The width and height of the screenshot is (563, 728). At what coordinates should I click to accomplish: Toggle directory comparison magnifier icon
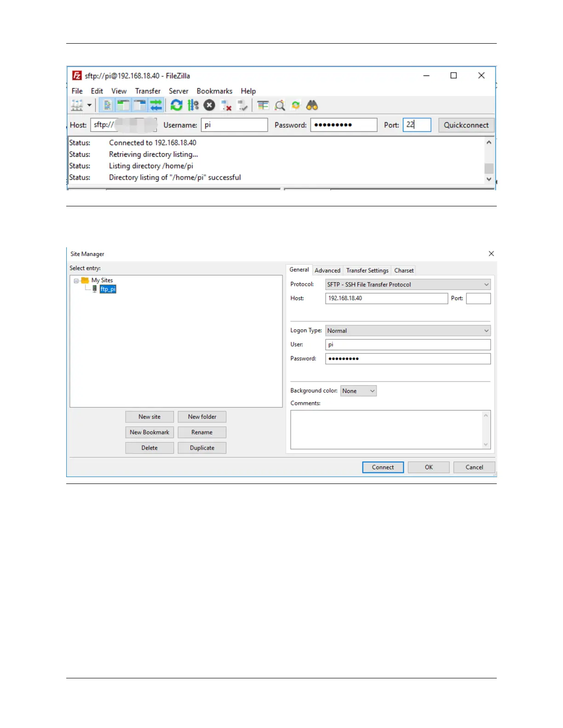click(x=280, y=106)
